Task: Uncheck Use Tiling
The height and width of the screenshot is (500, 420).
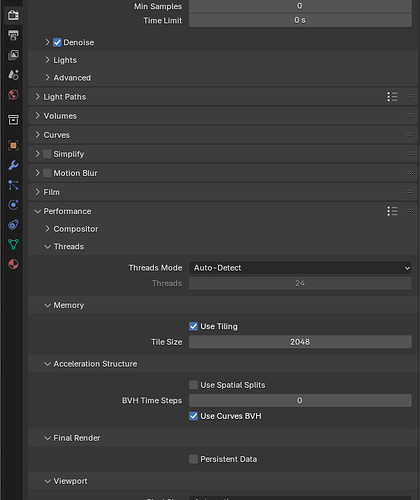Action: point(193,326)
